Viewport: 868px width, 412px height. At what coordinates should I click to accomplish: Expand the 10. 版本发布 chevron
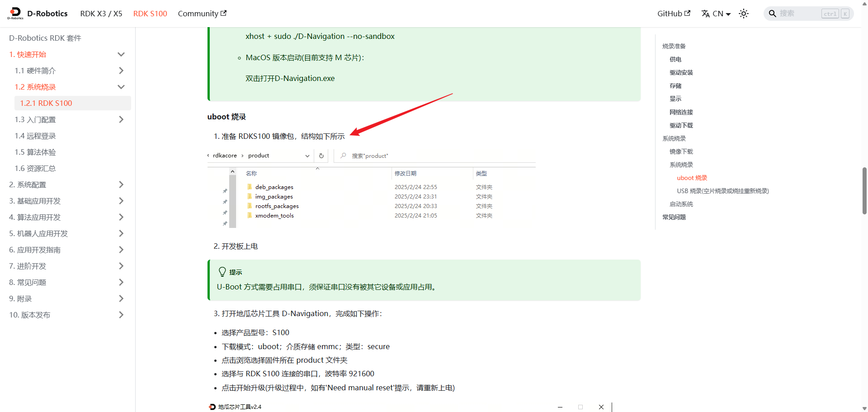121,315
